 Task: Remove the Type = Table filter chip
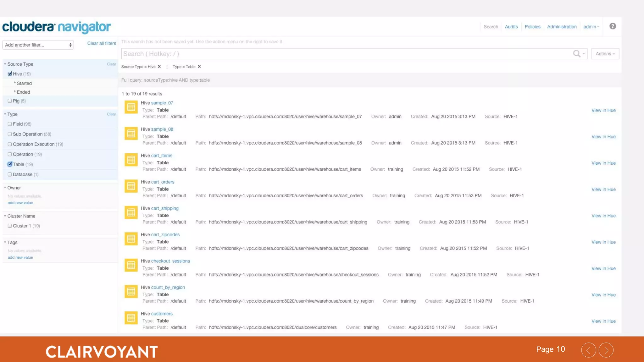199,67
